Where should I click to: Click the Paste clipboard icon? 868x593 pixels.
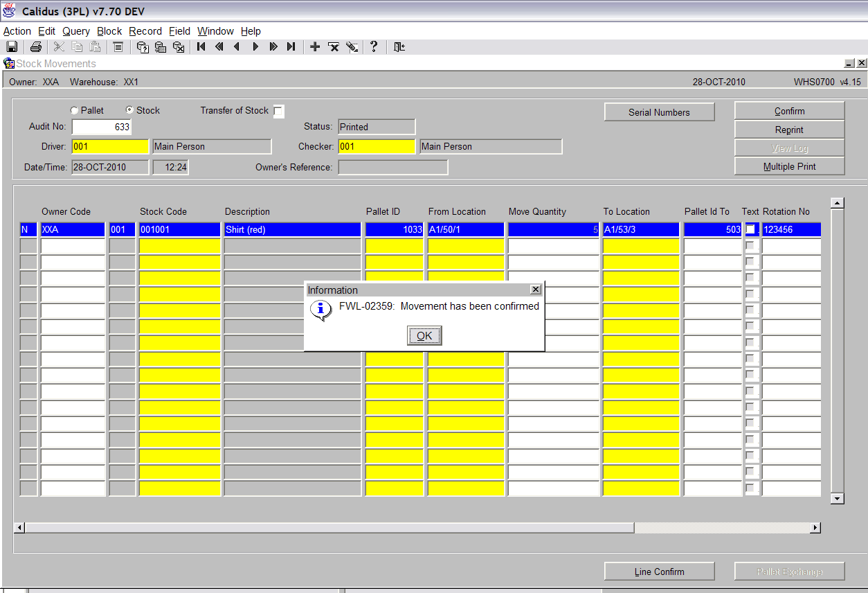pyautogui.click(x=96, y=46)
